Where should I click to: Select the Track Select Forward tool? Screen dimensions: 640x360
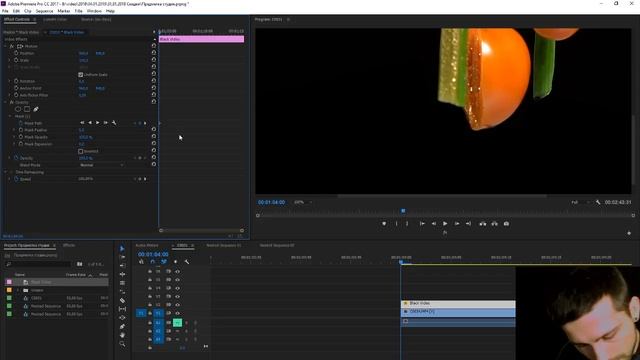coord(122,257)
